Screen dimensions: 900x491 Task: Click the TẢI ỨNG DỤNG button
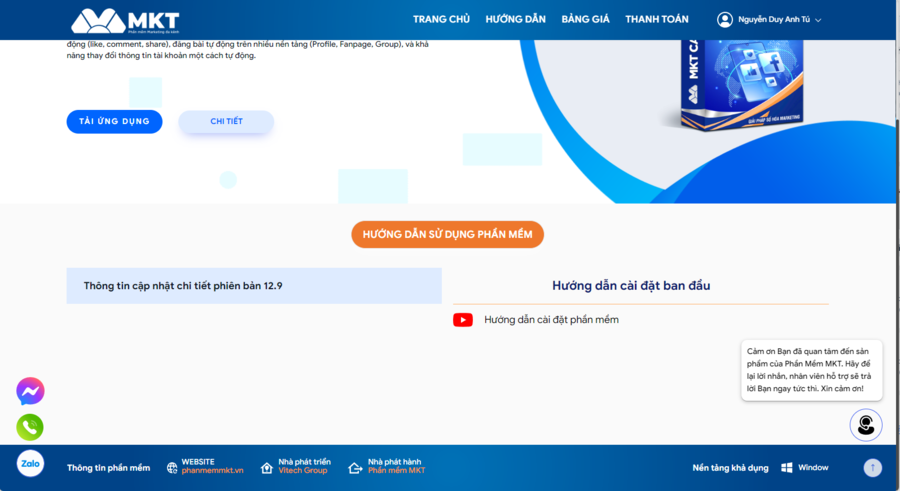[114, 121]
